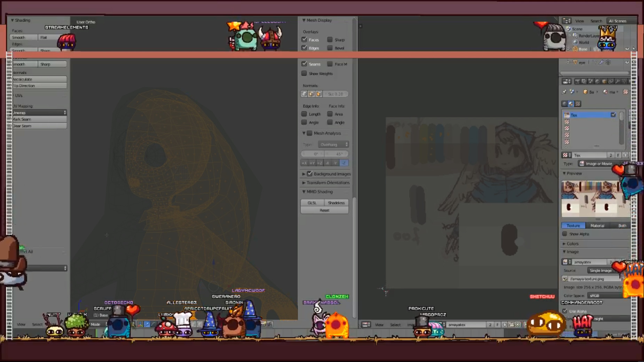Adjust the normals Size 0.10 slider
Viewport: 644px width, 362px height.
tap(336, 94)
